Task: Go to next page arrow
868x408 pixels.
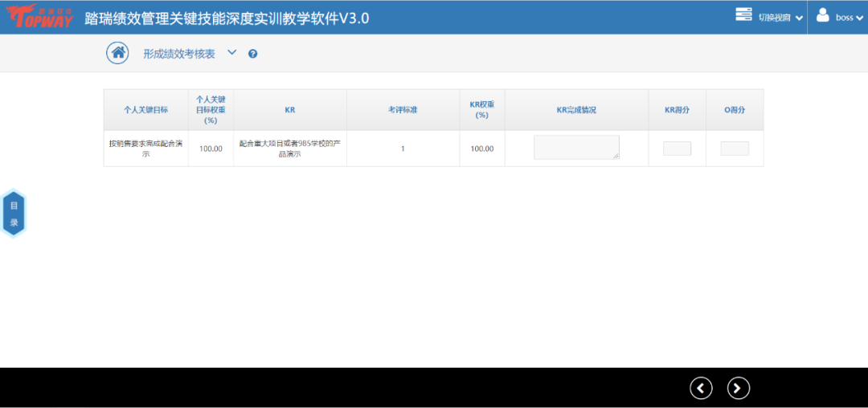Action: (738, 388)
